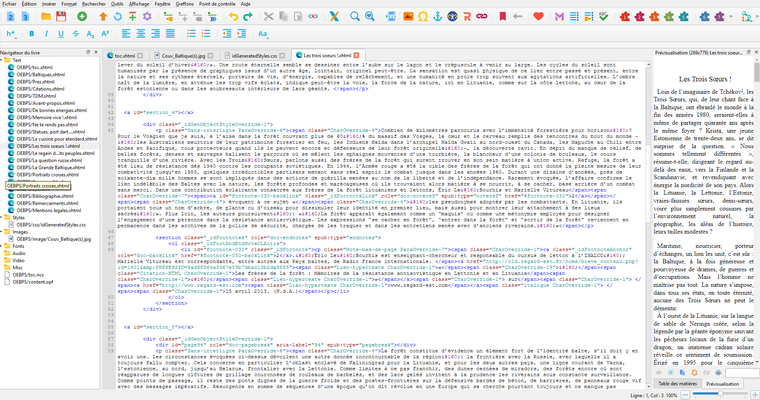Open OEBPS/Bibliographie.xhtml in the book browser
This screenshot has height=400, width=760.
(41, 197)
